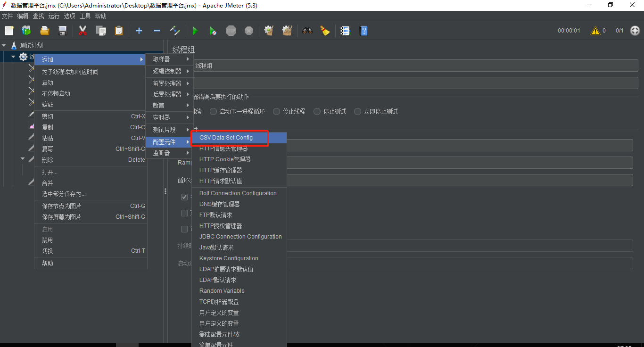Click 禁用 in context menu
Viewport: 644px width, 347px height.
(91, 240)
